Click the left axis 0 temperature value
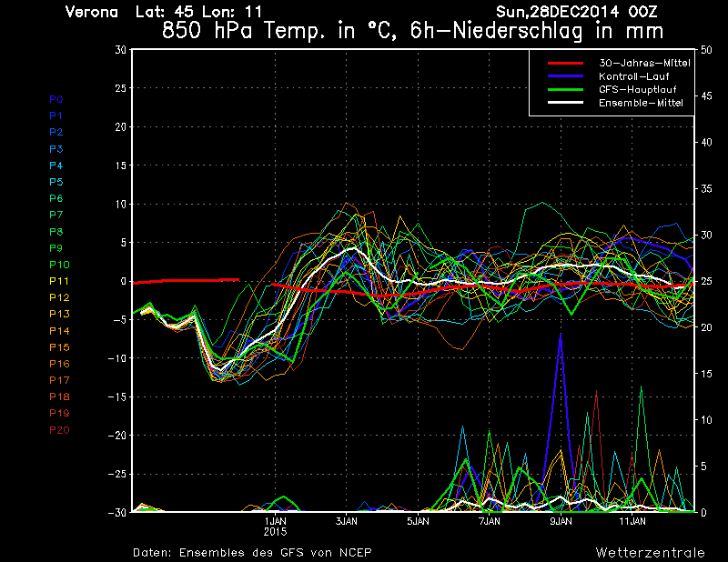This screenshot has height=562, width=728. point(124,281)
